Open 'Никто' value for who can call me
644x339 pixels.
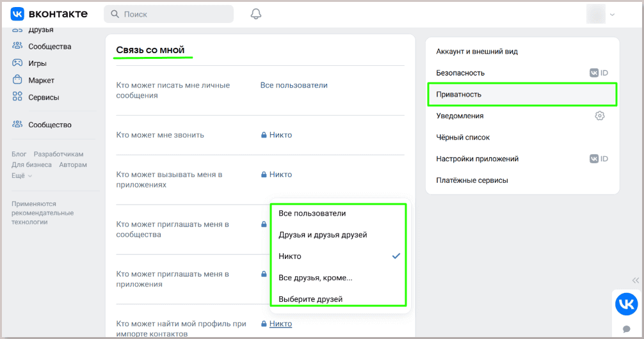pyautogui.click(x=280, y=134)
